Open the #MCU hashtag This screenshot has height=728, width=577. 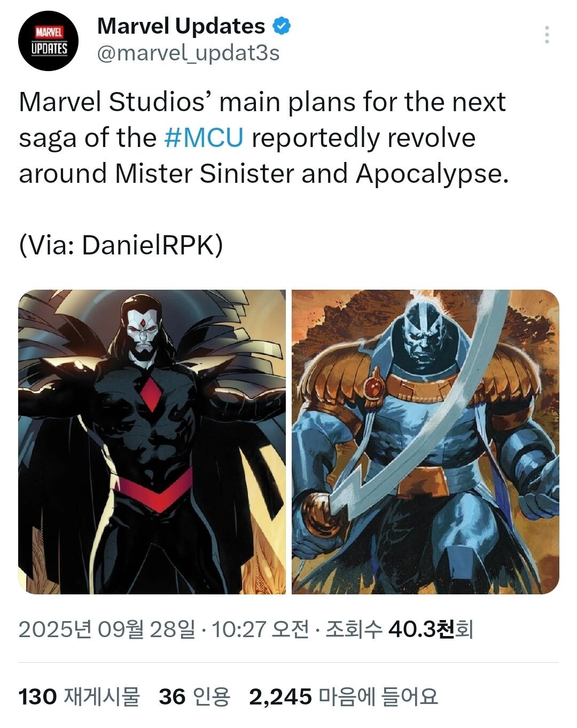(204, 138)
